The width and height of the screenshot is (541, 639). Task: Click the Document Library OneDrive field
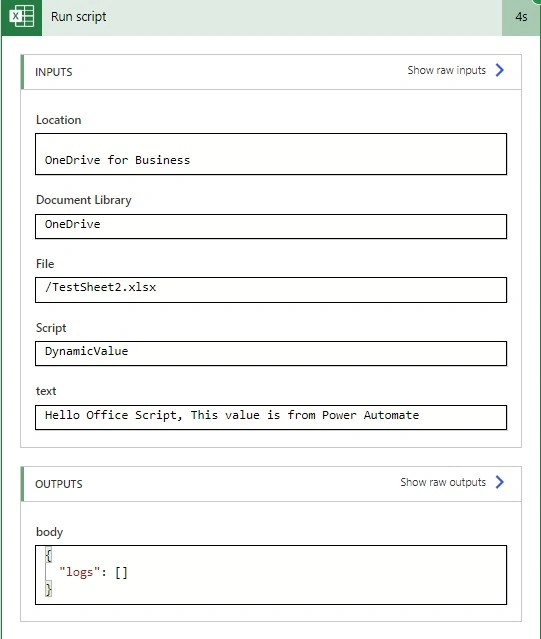pyautogui.click(x=271, y=227)
